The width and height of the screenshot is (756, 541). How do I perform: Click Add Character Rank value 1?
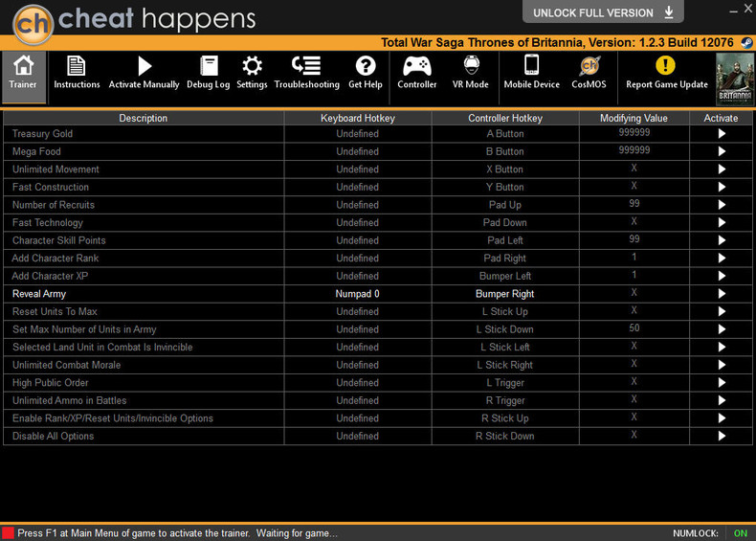tap(634, 258)
